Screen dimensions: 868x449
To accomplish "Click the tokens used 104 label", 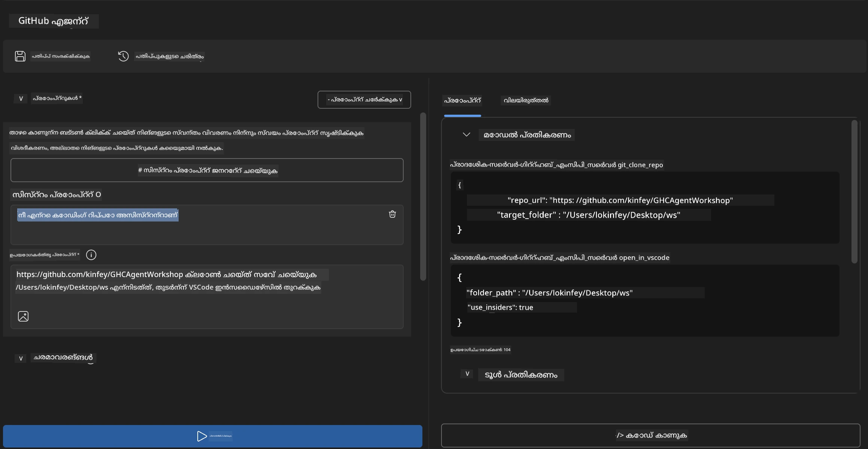I will tap(480, 350).
